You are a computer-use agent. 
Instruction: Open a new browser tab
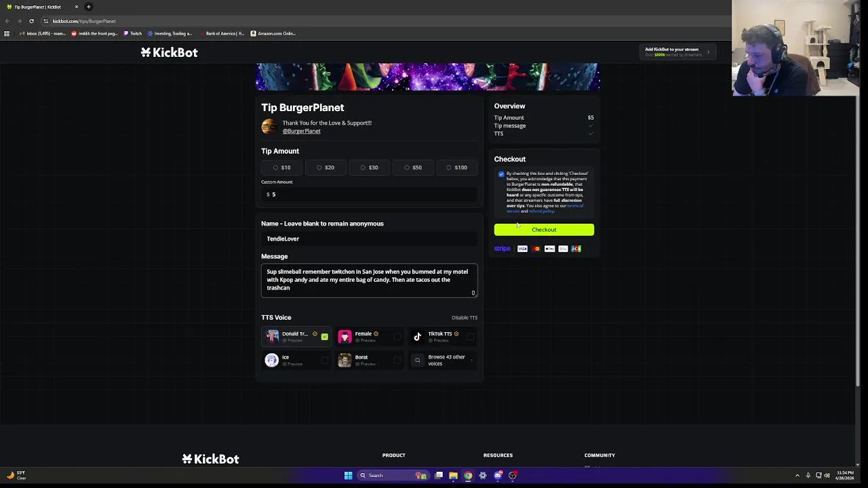point(88,7)
